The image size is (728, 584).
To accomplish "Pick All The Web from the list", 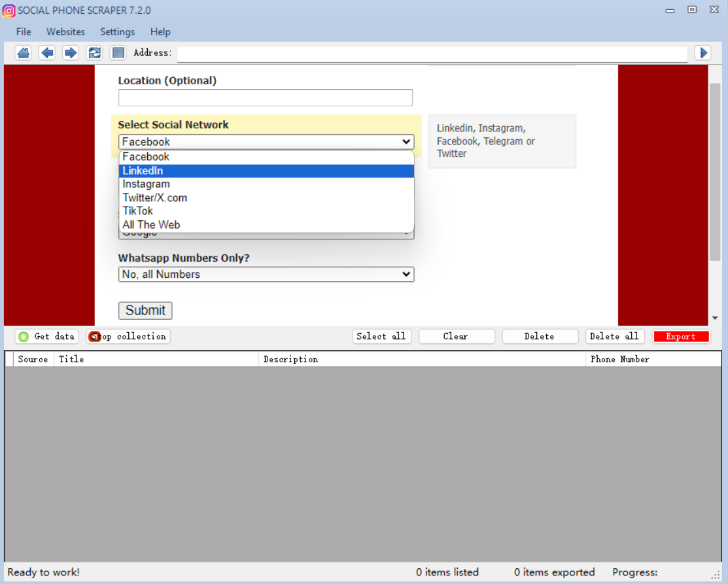I will [266, 225].
